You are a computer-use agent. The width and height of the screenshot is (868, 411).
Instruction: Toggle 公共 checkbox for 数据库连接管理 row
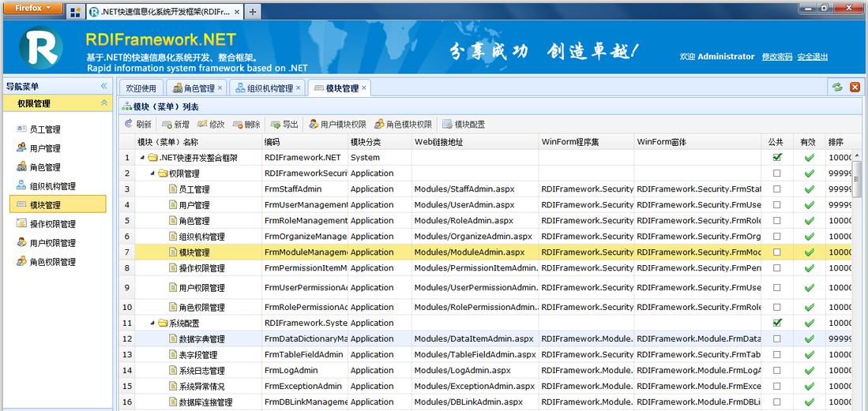coord(777,402)
